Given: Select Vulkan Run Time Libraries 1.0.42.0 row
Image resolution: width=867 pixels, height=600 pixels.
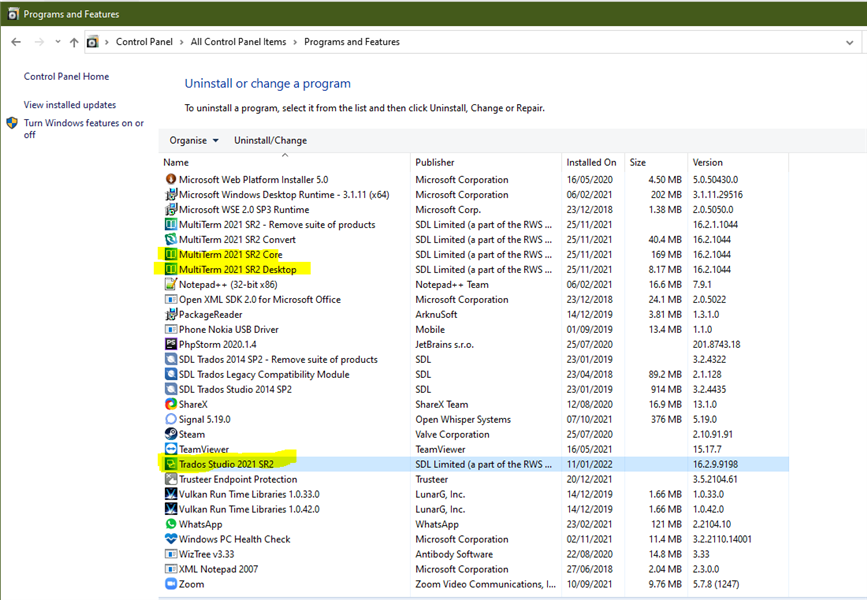Looking at the screenshot, I should click(474, 509).
